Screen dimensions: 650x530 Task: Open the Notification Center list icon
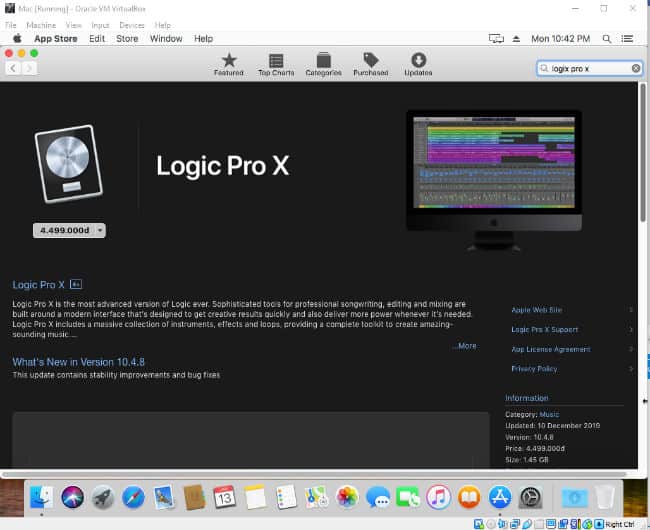click(627, 39)
